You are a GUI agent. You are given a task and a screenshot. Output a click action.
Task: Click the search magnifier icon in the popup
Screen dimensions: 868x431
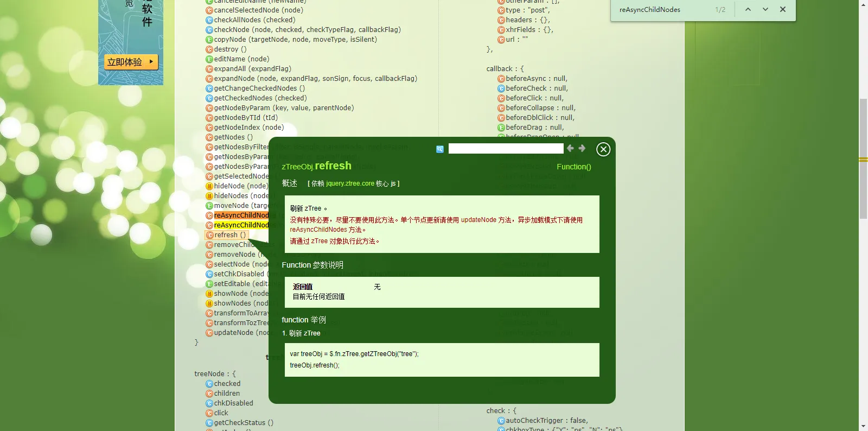(x=440, y=149)
